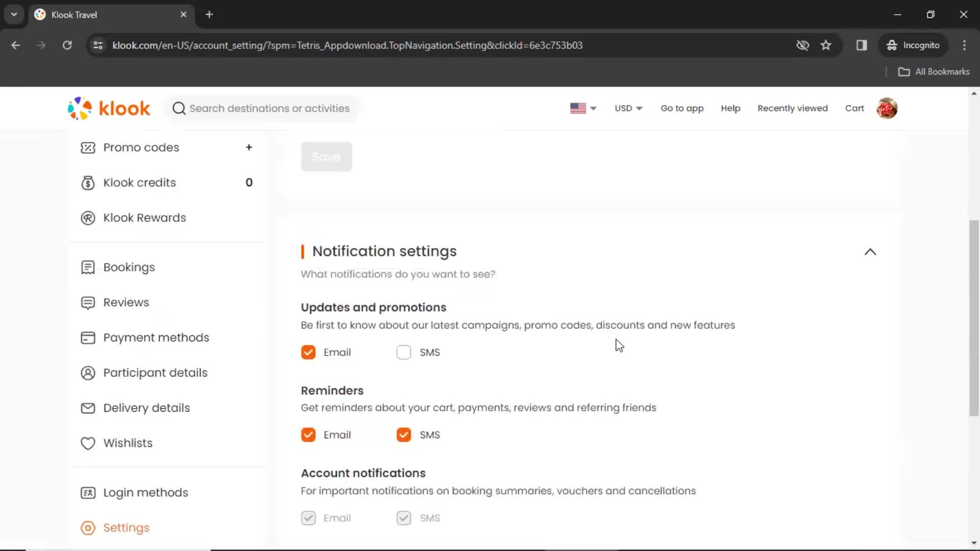Screen dimensions: 980x551
Task: Open the user profile avatar
Action: (x=887, y=108)
